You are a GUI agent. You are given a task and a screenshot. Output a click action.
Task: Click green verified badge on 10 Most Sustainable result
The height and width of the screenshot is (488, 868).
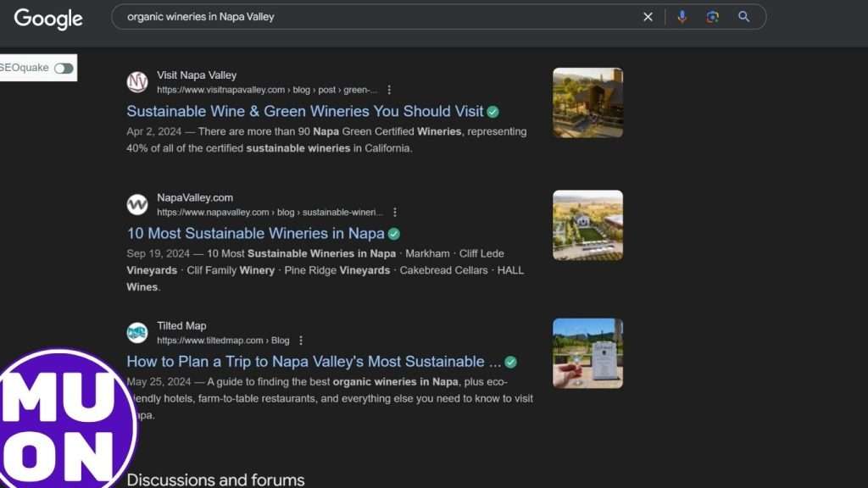(393, 234)
